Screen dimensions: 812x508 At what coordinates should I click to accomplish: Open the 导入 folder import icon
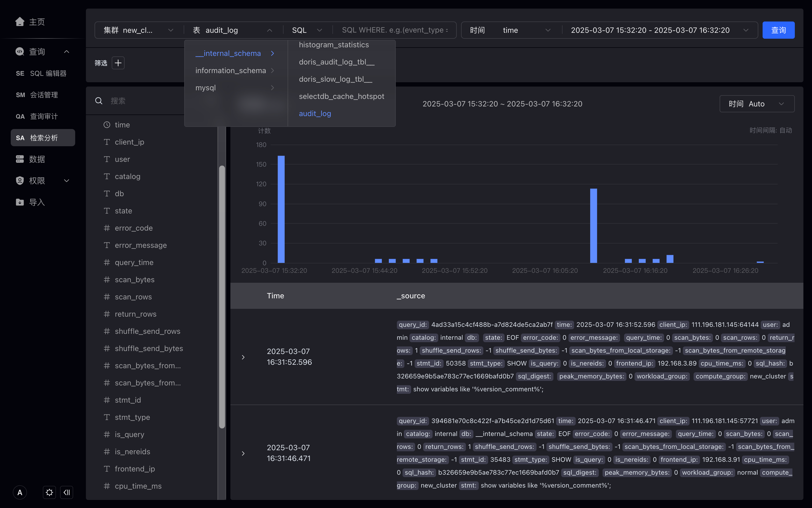[x=20, y=202]
